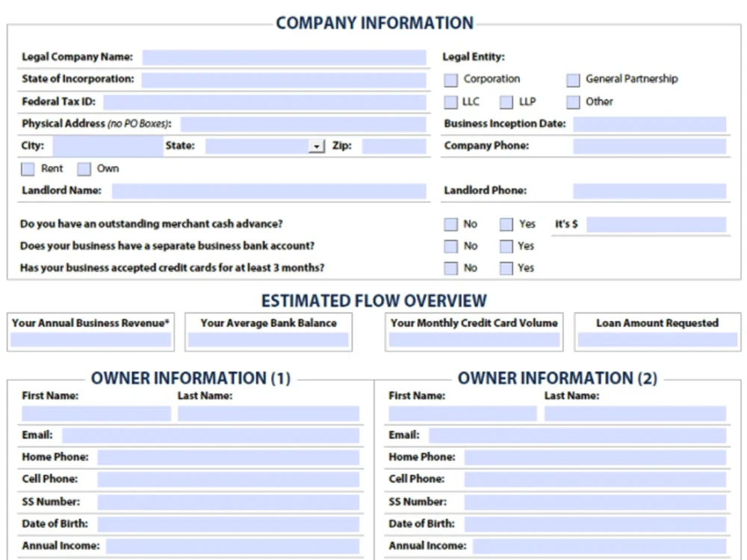Viewport: 747px width, 560px height.
Task: Check No for accepted credit cards question
Action: (450, 268)
